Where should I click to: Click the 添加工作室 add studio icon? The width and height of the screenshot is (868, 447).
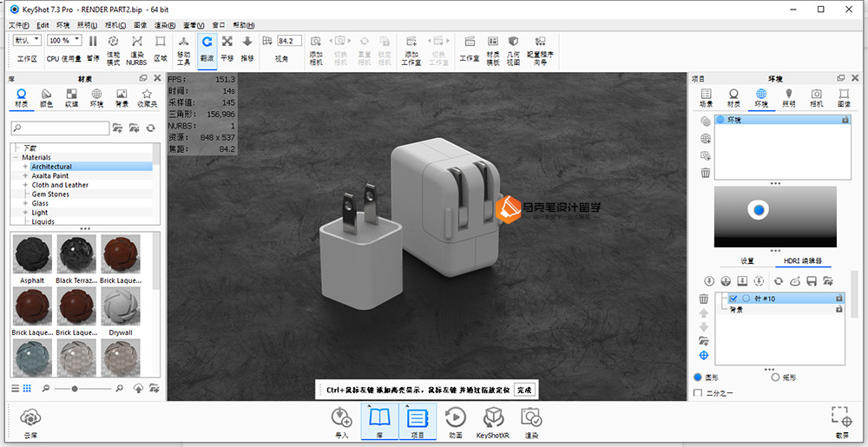[x=411, y=41]
